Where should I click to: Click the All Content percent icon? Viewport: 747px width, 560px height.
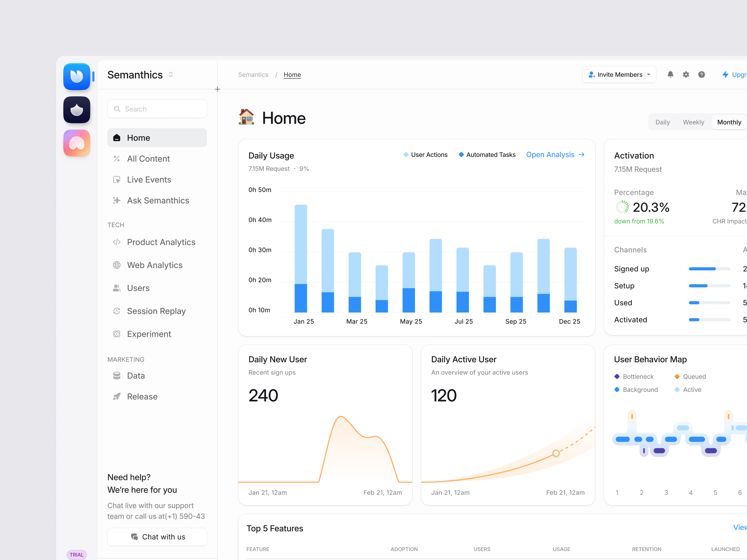117,159
